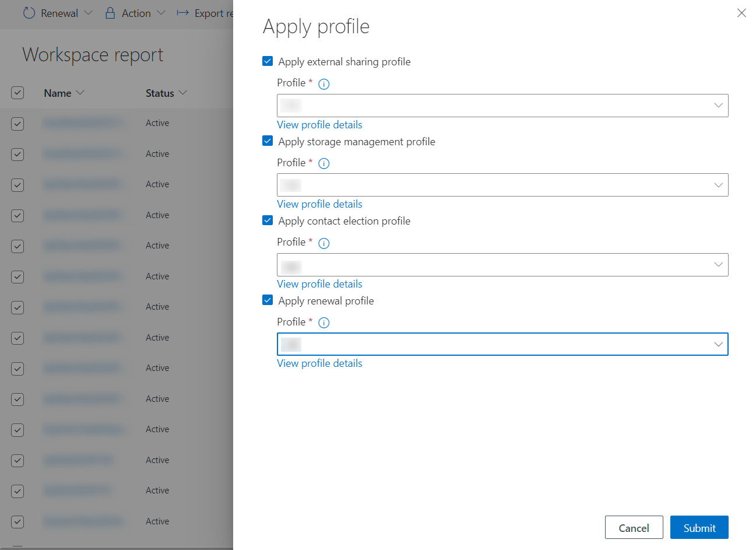The image size is (756, 550).
Task: Open info tooltip for external sharing Profile
Action: [x=324, y=83]
